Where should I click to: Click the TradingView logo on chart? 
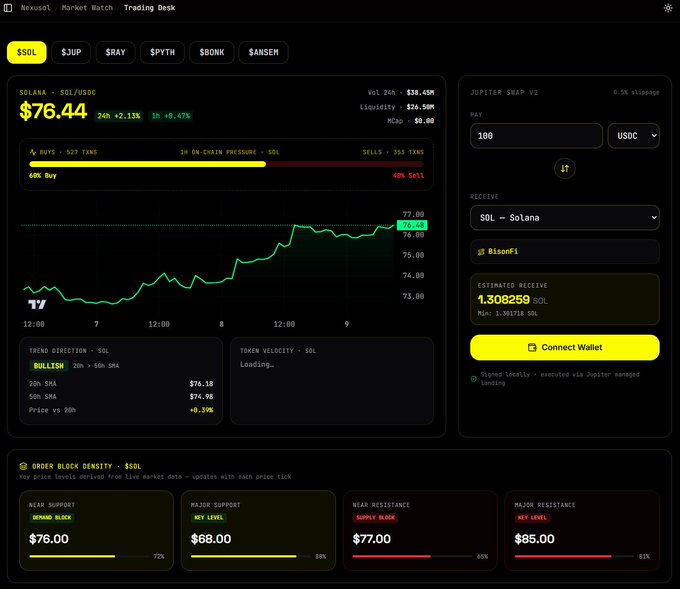point(37,304)
